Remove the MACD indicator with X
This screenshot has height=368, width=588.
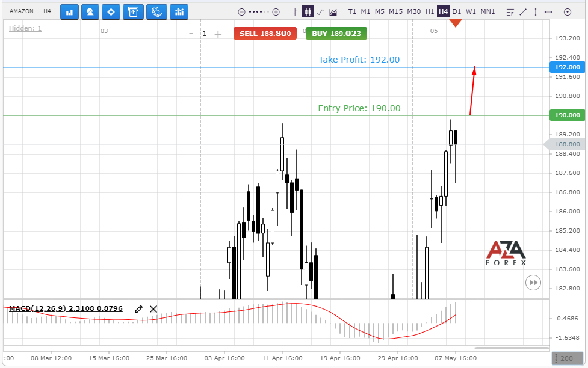[153, 309]
